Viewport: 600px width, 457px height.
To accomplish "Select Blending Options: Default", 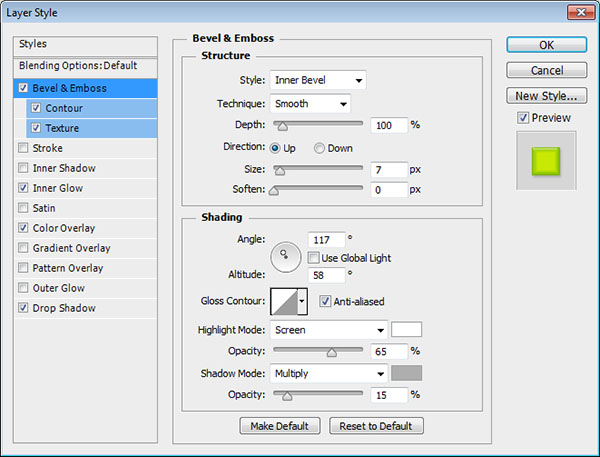I will pos(85,67).
